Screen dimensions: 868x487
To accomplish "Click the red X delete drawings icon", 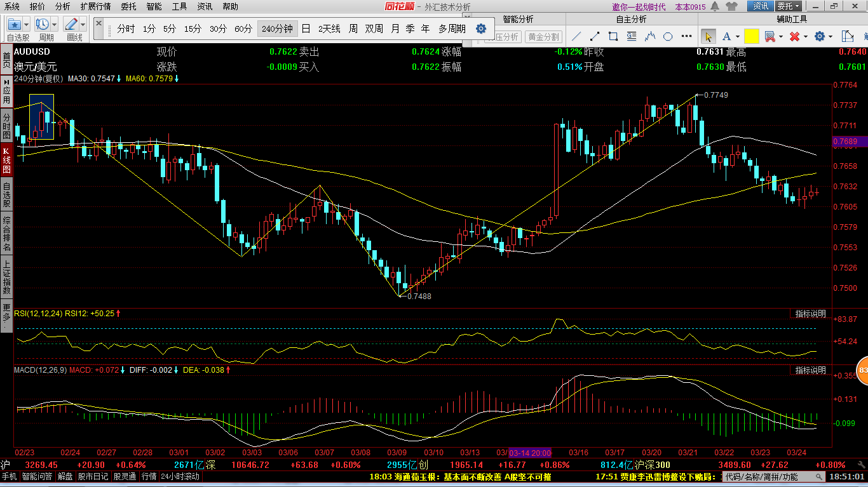I will (794, 37).
